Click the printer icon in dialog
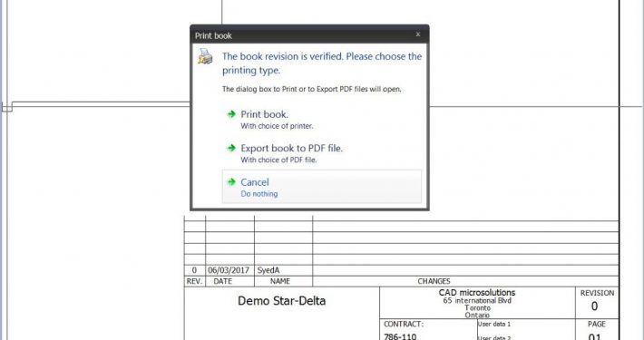 205,56
